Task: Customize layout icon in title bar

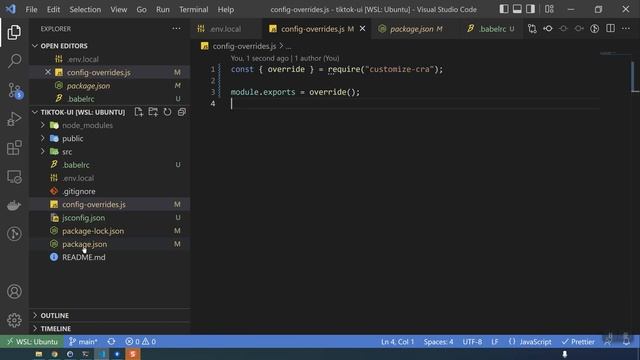Action: coord(549,9)
